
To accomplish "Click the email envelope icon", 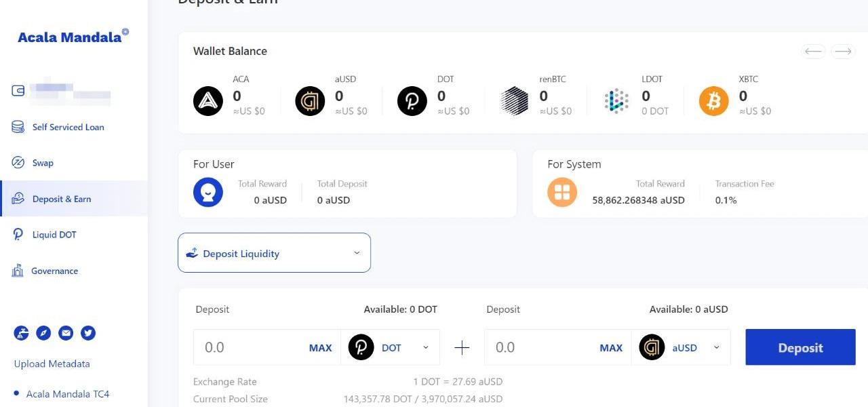I will tap(66, 333).
